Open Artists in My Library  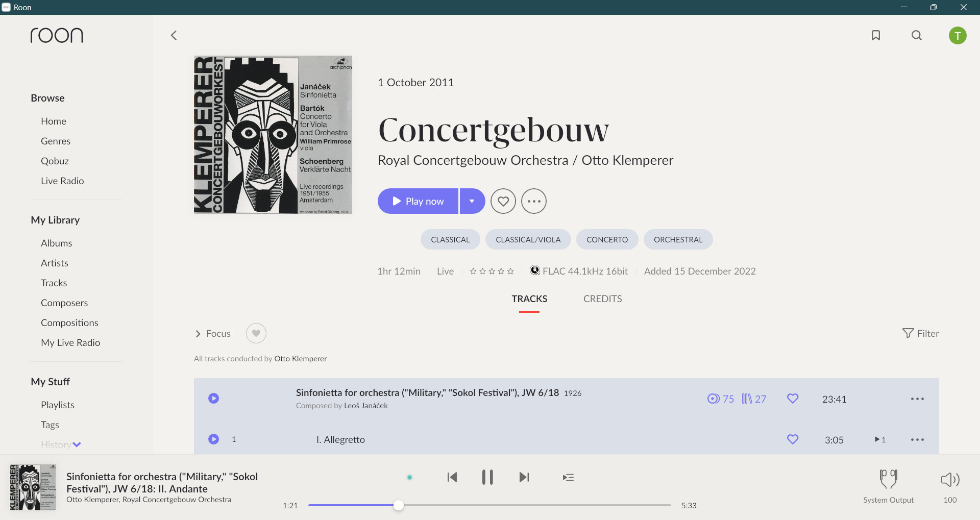tap(55, 263)
